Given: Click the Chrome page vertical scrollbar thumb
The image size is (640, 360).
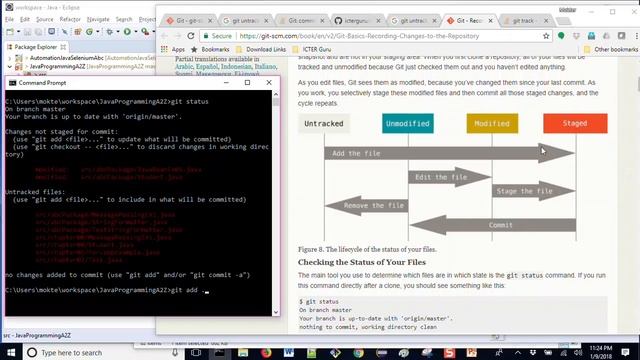Looking at the screenshot, I should click(x=638, y=84).
